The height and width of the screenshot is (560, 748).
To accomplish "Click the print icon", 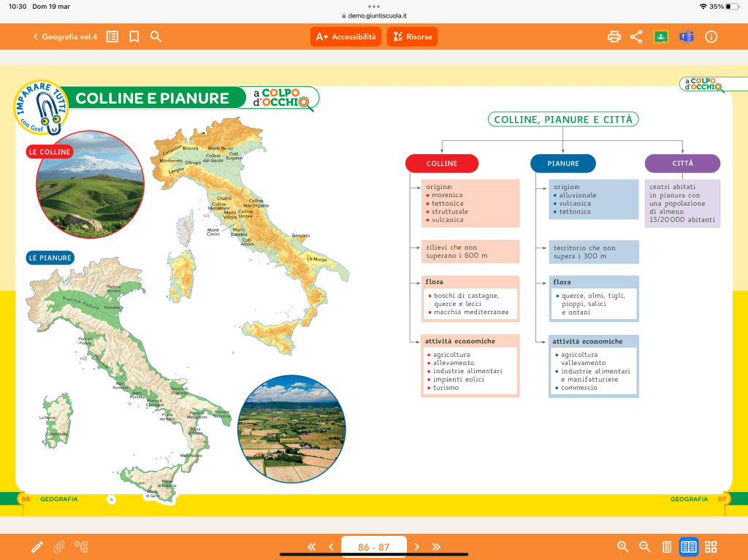I will click(614, 37).
